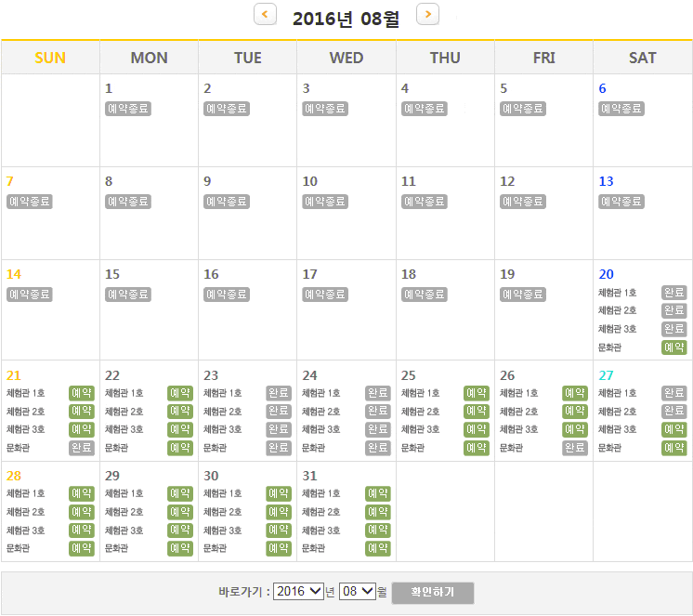The height and width of the screenshot is (616, 693).
Task: Reserve 체험관 1호 on August 31
Action: [x=378, y=493]
